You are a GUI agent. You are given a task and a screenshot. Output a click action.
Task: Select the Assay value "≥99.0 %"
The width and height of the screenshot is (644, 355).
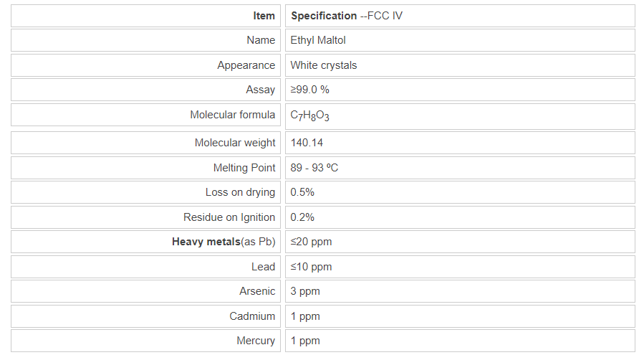tap(309, 90)
